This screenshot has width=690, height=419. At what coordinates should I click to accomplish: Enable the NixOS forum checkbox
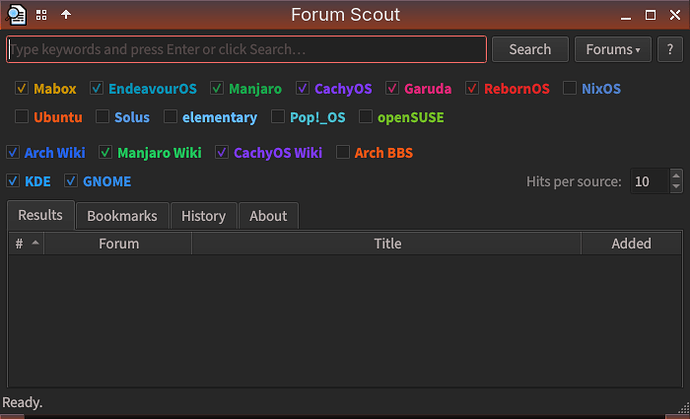point(569,89)
